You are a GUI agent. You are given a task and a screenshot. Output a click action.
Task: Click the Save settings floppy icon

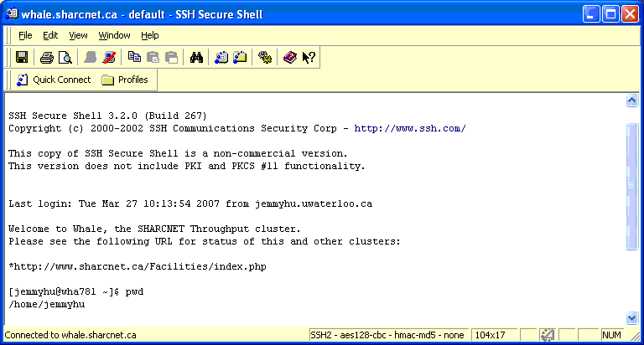[22, 58]
